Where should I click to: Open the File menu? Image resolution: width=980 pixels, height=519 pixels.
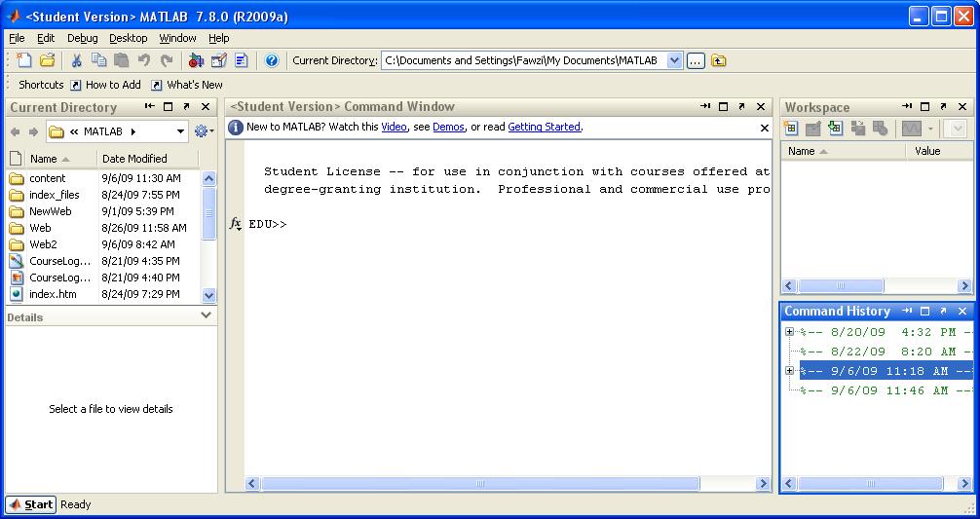[x=17, y=38]
